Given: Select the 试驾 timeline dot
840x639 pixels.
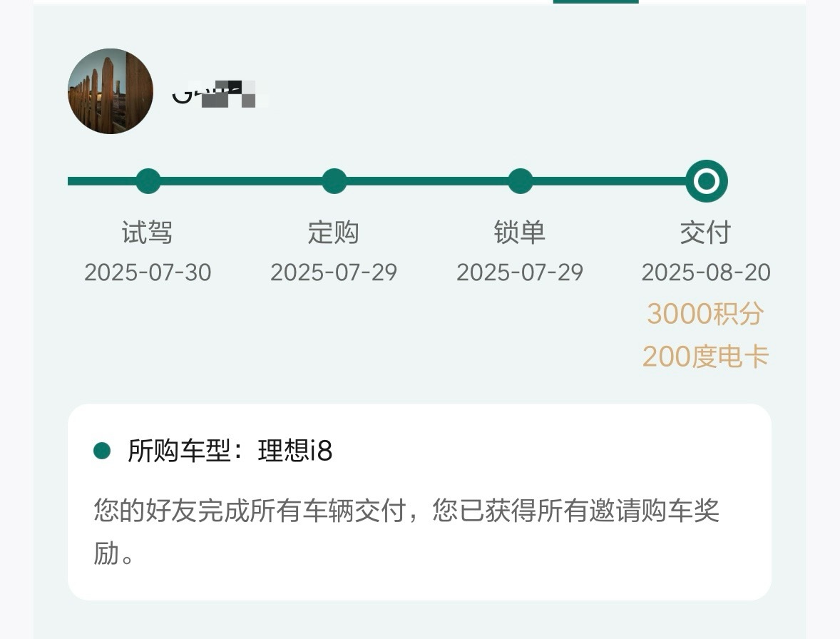Looking at the screenshot, I should coord(148,181).
